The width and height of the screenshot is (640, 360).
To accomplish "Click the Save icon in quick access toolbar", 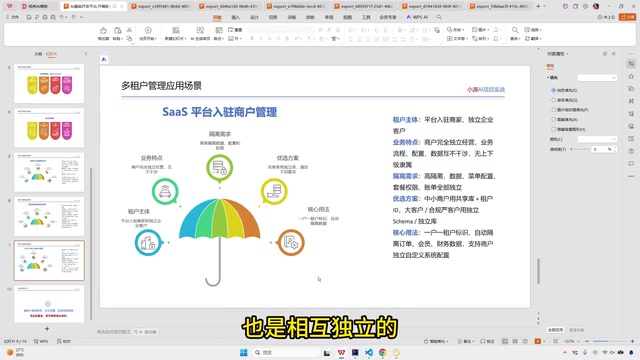I will tap(29, 17).
